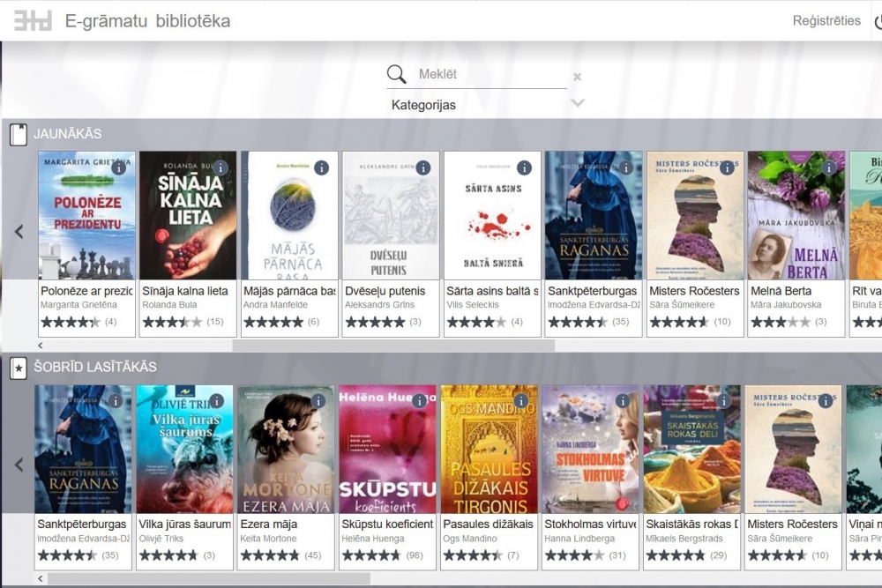Click the Jaunākās section book icon
This screenshot has height=588, width=882.
click(x=18, y=135)
